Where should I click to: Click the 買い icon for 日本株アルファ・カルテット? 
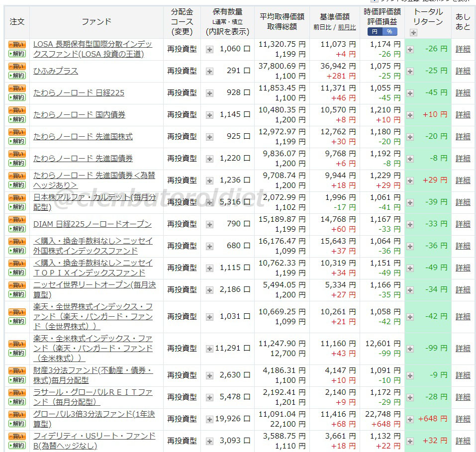point(16,198)
